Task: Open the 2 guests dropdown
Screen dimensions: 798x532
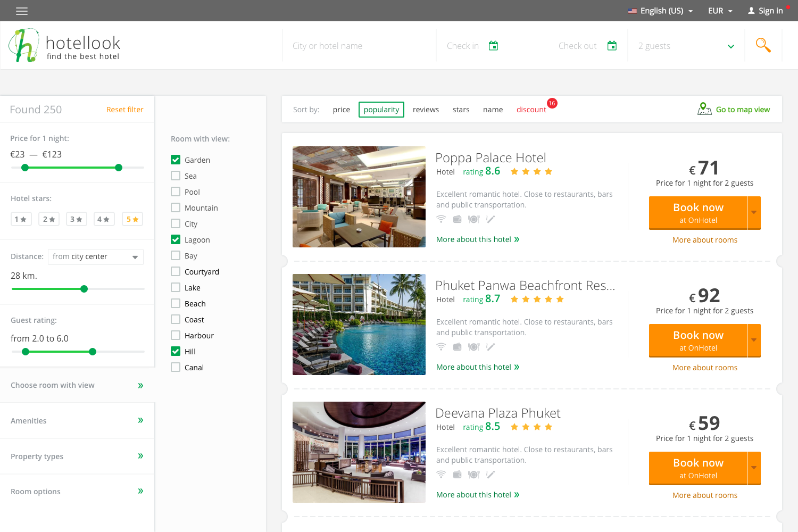Action: 686,46
